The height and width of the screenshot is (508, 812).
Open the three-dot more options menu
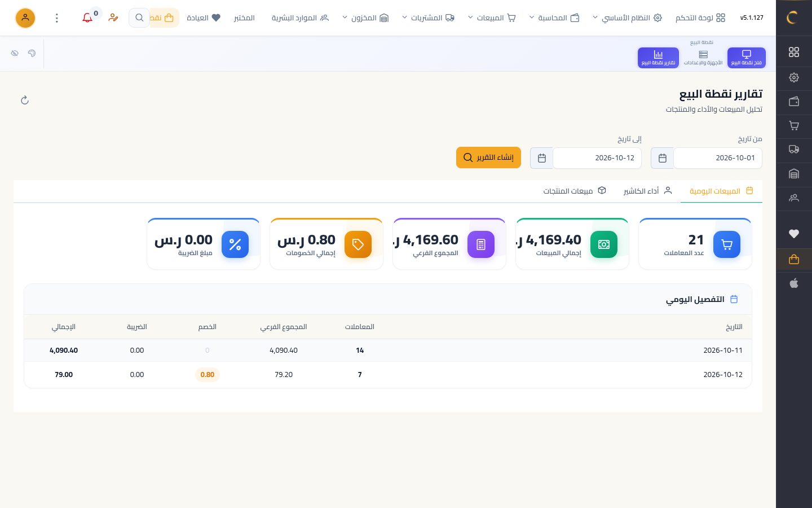(x=56, y=18)
